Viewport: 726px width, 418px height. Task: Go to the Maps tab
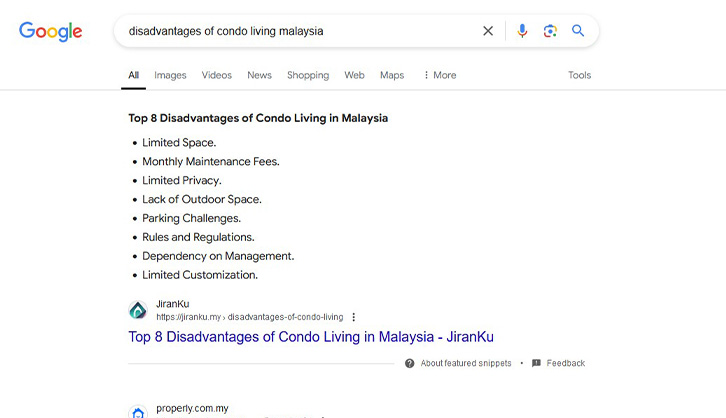coord(392,75)
